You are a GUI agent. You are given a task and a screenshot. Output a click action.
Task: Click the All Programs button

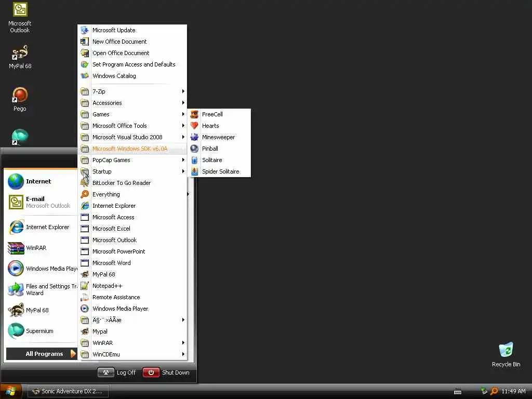[x=42, y=354]
